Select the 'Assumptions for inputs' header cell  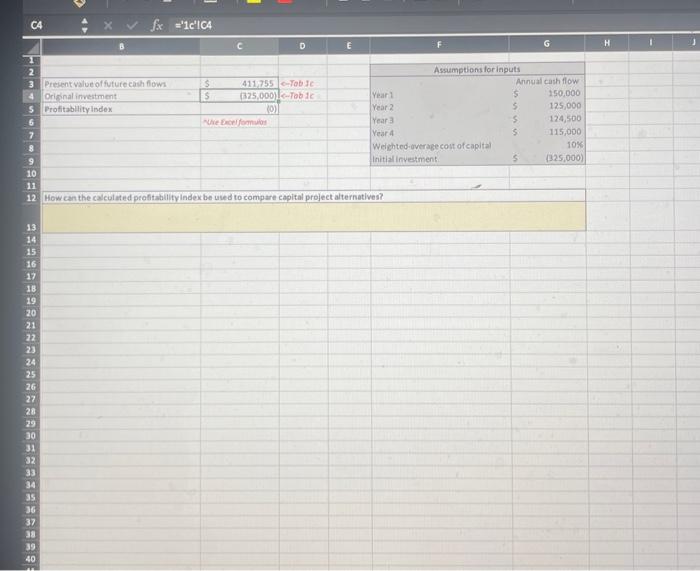(477, 69)
